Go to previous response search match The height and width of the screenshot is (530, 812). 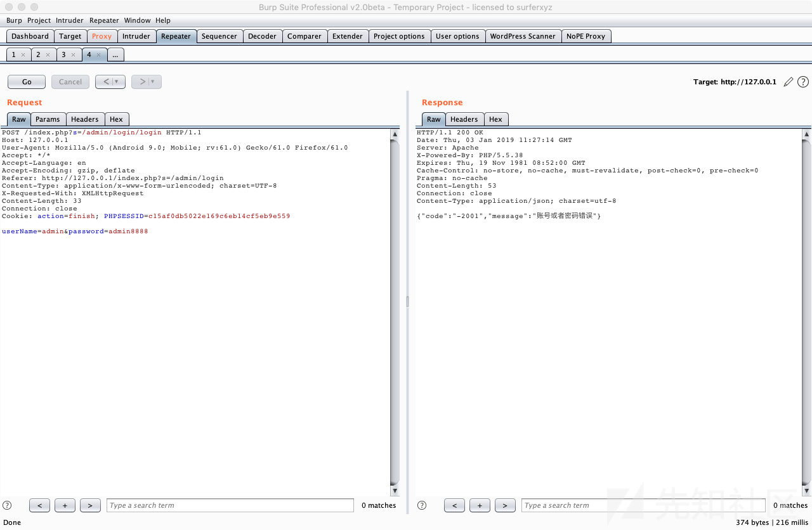tap(454, 505)
